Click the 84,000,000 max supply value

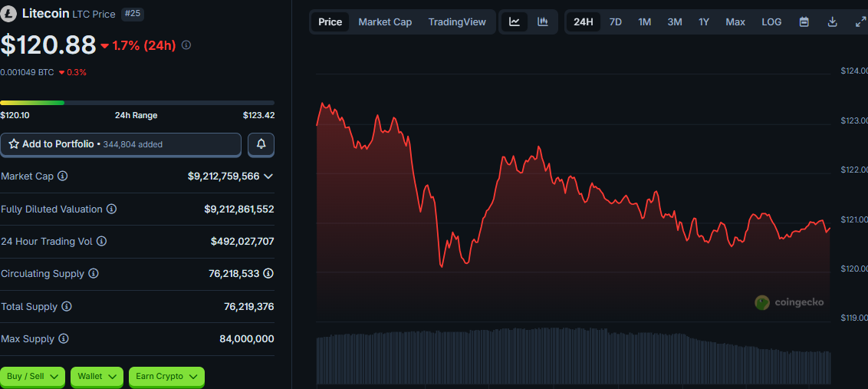[x=247, y=338]
